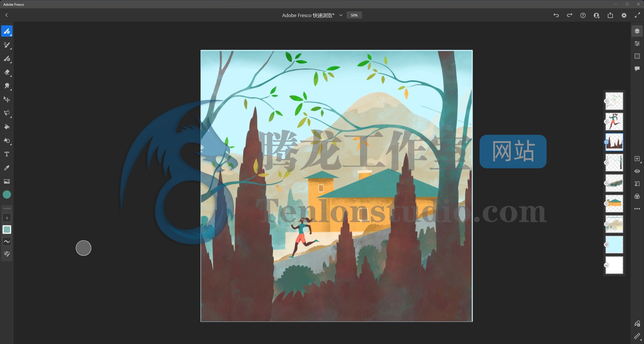Toggle layer type icon beside brush stroke layer
Viewport: 644px width, 344px height.
(606, 183)
